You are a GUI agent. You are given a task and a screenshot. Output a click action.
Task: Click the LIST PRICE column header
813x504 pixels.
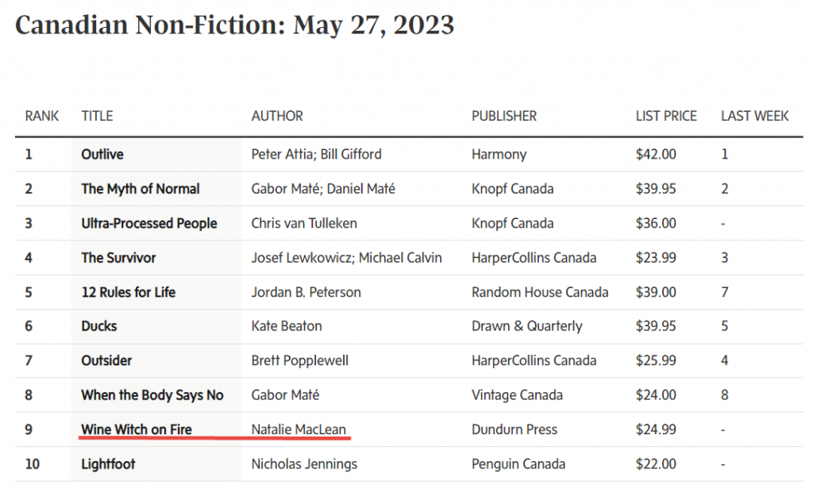coord(666,116)
